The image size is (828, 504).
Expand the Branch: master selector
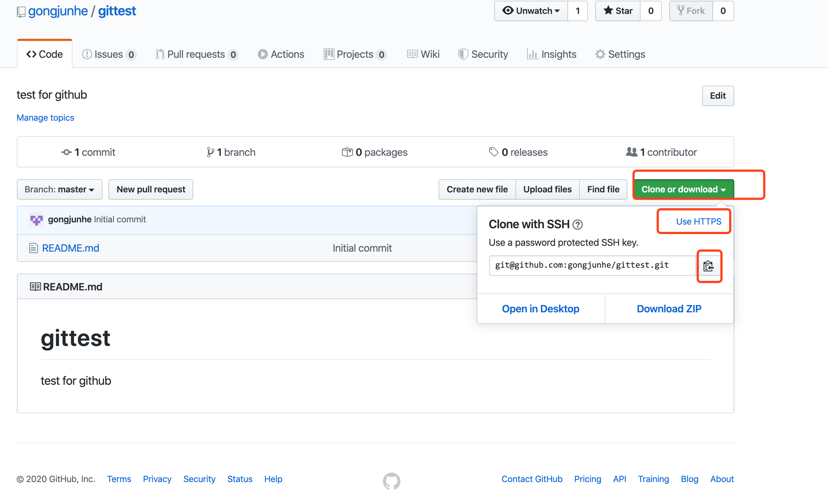click(x=59, y=189)
